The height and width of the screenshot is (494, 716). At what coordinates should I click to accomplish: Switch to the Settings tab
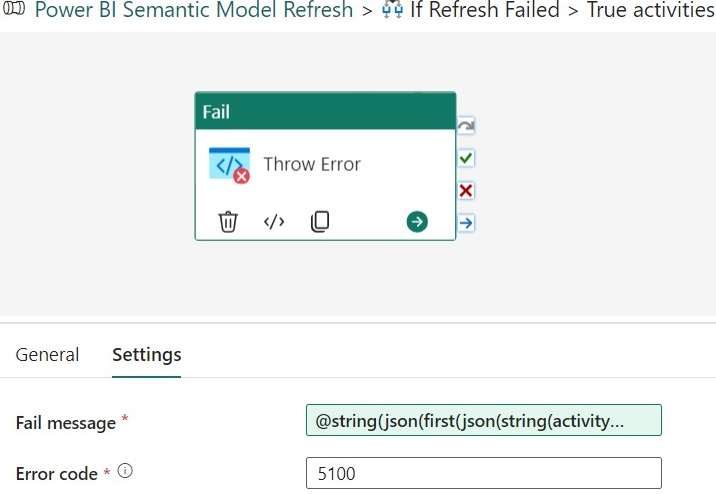click(147, 355)
